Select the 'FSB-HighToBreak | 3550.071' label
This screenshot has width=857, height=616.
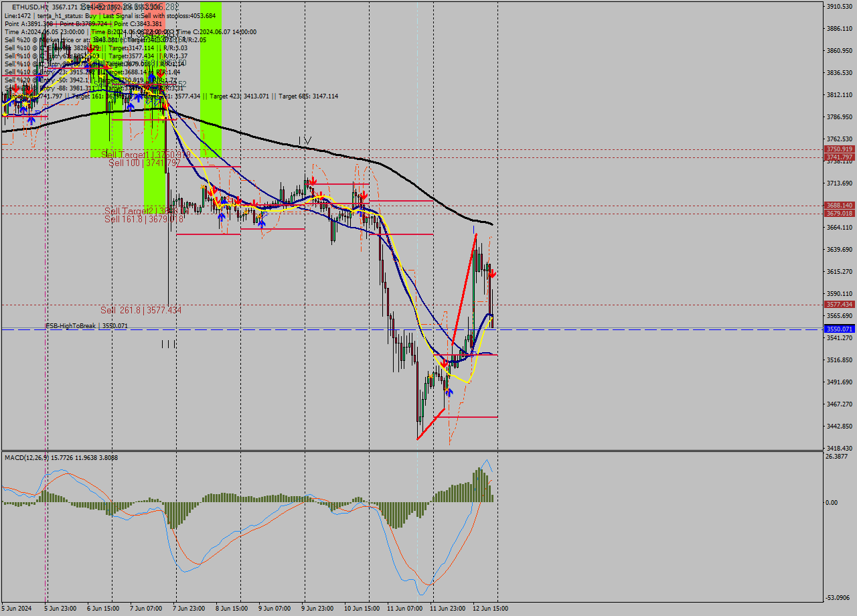coord(86,325)
